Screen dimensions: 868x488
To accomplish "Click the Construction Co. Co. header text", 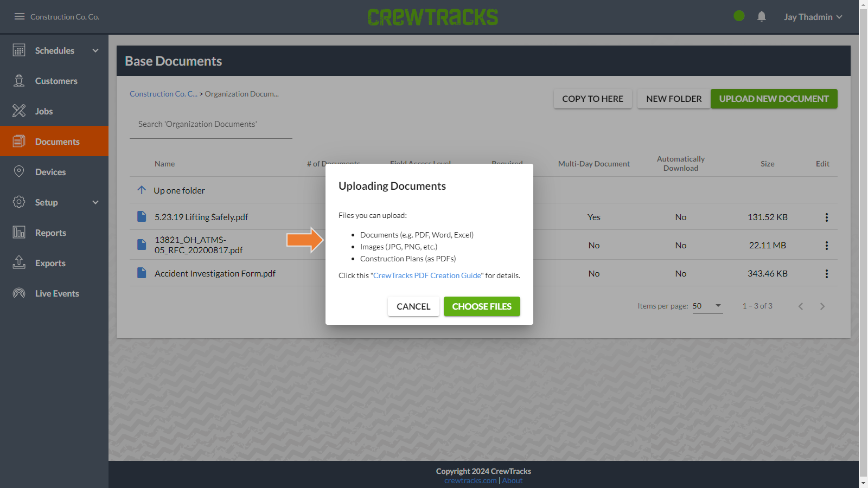I will click(65, 17).
